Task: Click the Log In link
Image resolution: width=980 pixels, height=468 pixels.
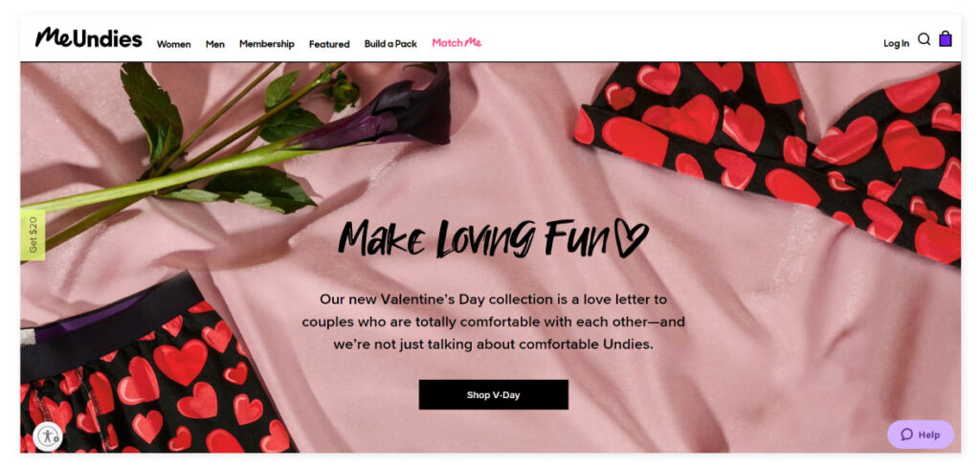Action: (896, 44)
